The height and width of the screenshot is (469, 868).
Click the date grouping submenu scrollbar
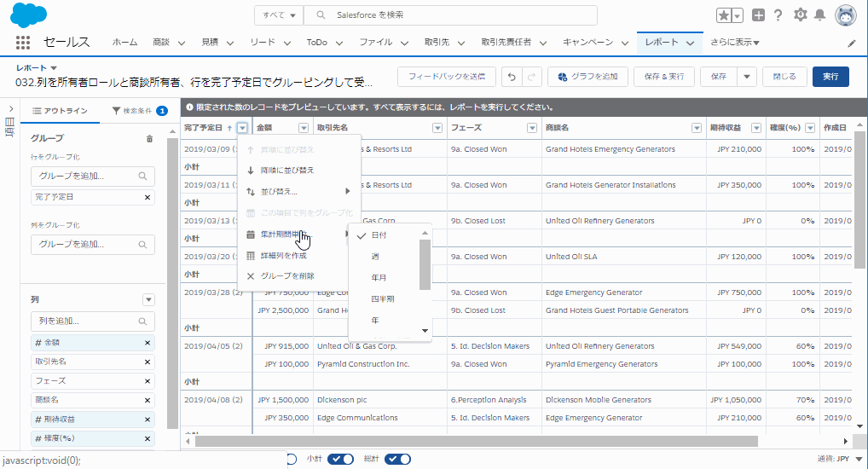(x=425, y=265)
